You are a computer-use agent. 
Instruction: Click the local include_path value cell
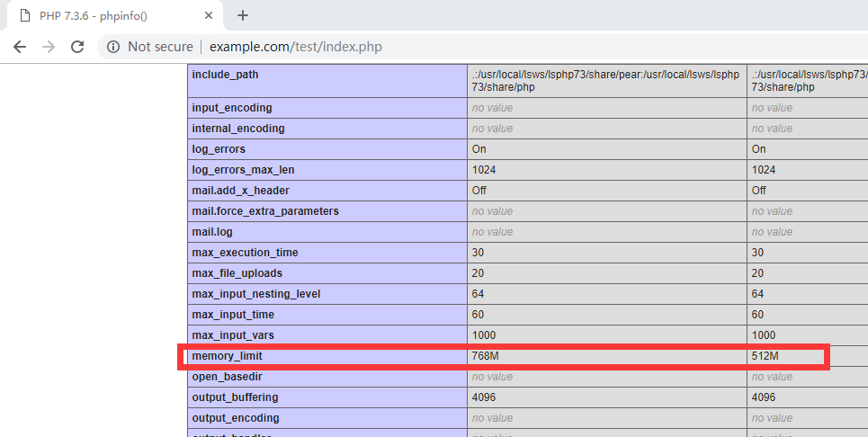point(607,81)
